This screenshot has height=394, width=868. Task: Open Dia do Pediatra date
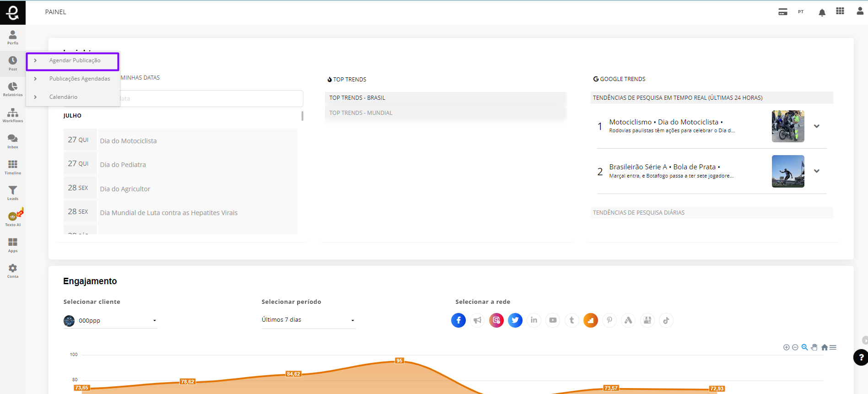pos(180,164)
